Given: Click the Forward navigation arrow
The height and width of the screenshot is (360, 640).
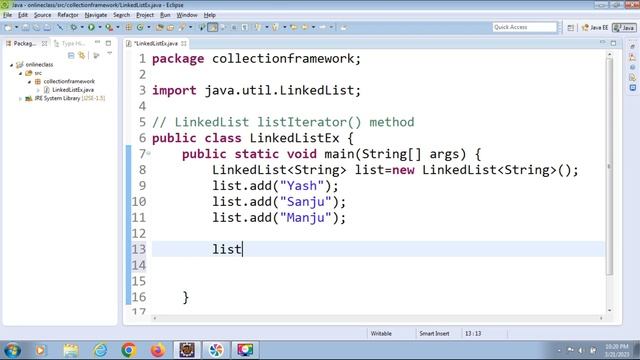Looking at the screenshot, I should (322, 27).
